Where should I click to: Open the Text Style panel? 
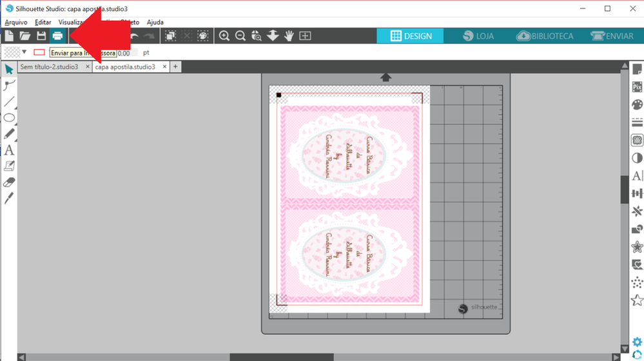[637, 176]
